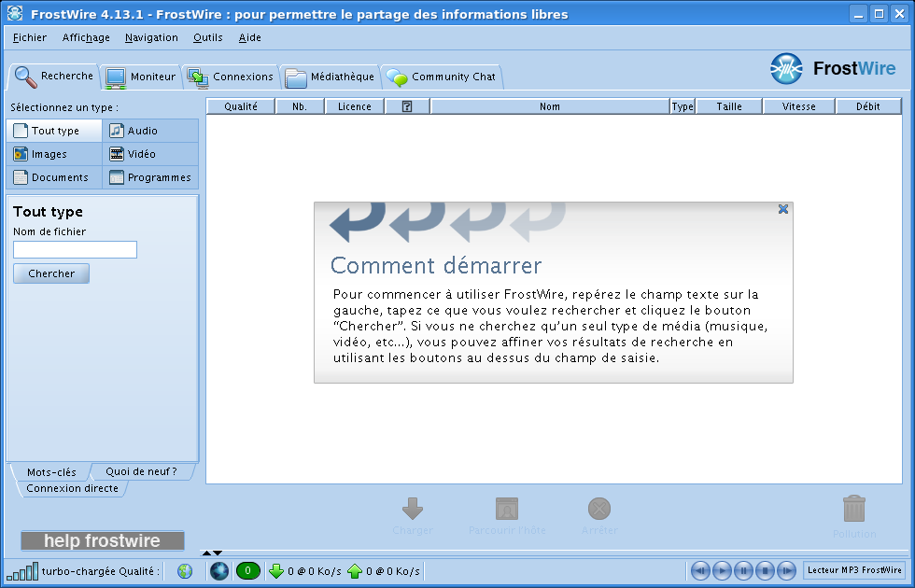915x588 pixels.
Task: Click the upload rate text after the up arrow
Action: 393,571
